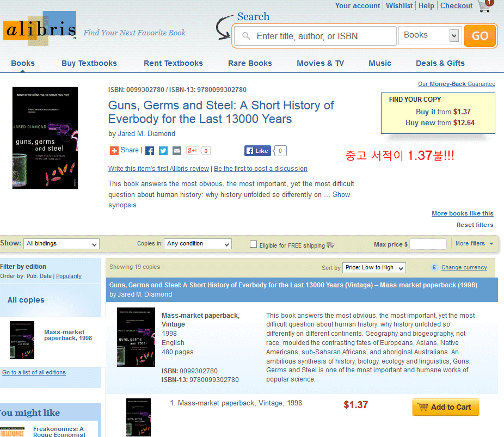Click the Google +1 button

[193, 151]
